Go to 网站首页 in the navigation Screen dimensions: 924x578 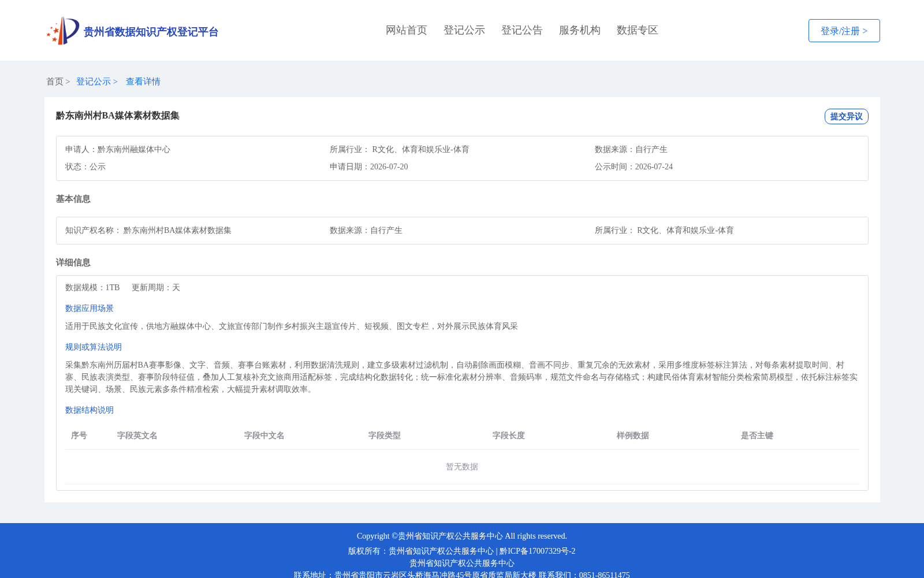point(407,30)
